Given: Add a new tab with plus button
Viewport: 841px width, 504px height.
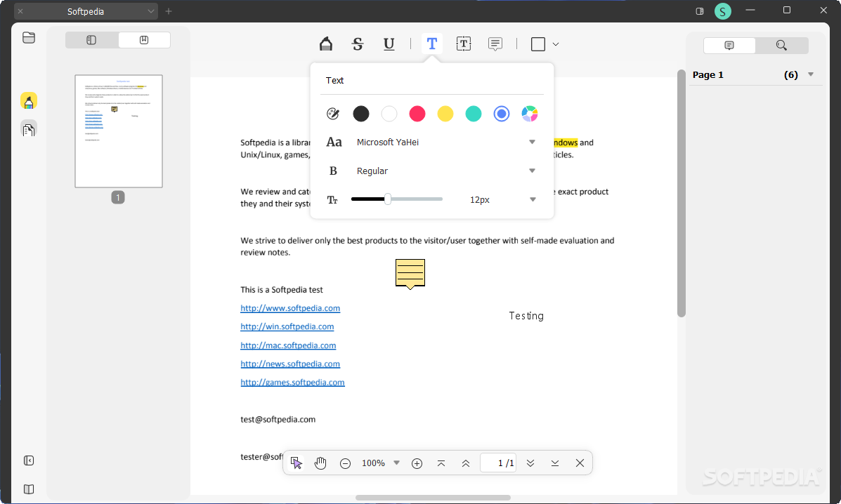Looking at the screenshot, I should [169, 11].
